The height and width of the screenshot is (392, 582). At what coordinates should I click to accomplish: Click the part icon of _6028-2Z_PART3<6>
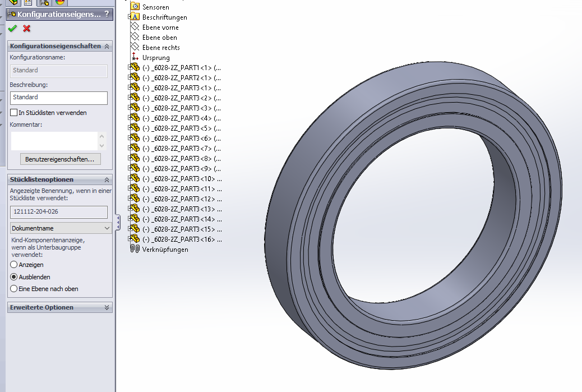point(135,138)
